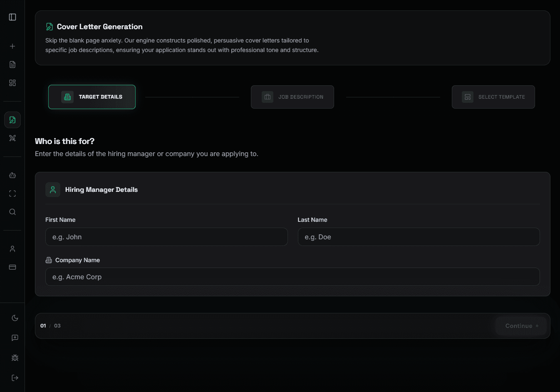Switch to the Job Description step
560x392 pixels.
(292, 97)
